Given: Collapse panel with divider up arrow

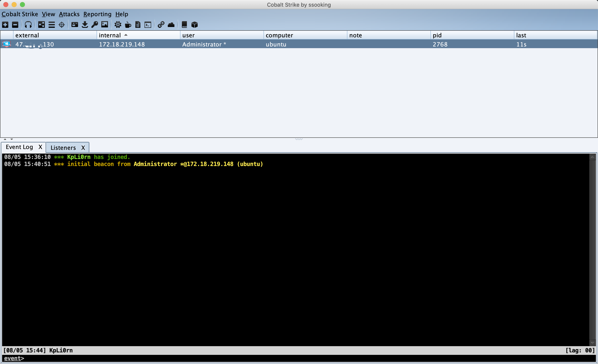Looking at the screenshot, I should point(5,139).
